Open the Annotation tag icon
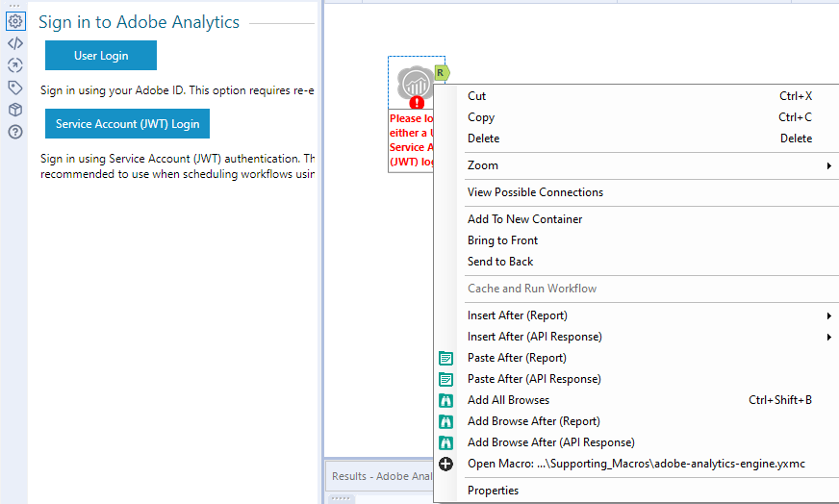This screenshot has height=504, width=839. (x=15, y=88)
